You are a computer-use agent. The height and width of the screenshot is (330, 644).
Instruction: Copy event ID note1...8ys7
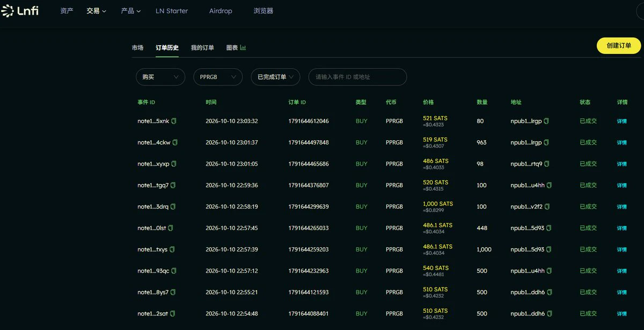tap(173, 292)
